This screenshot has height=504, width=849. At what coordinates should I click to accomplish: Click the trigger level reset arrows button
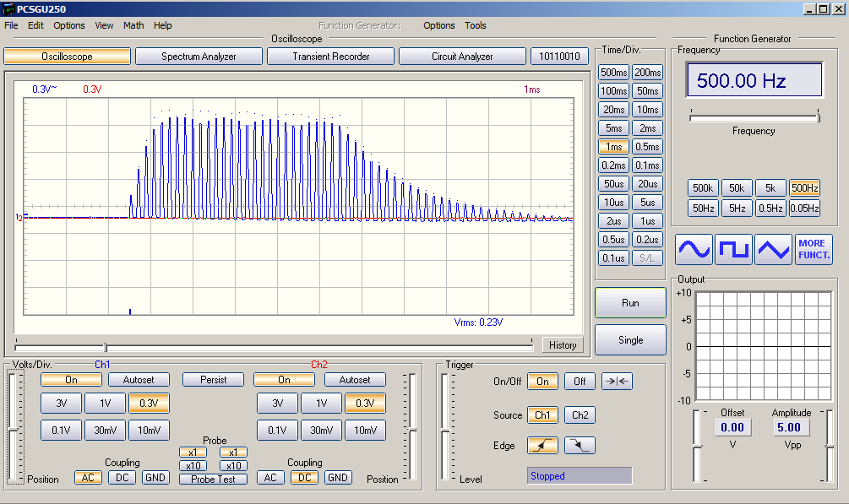point(617,381)
